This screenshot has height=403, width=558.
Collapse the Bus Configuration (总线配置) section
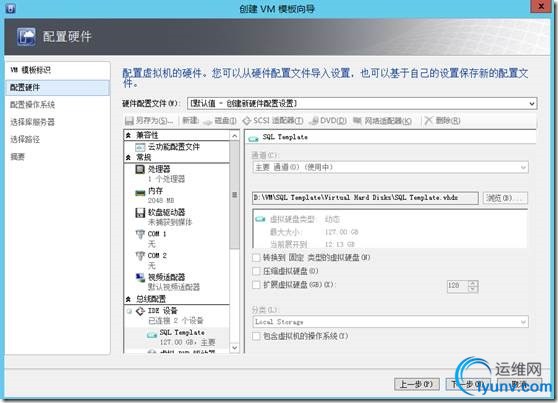pos(128,299)
